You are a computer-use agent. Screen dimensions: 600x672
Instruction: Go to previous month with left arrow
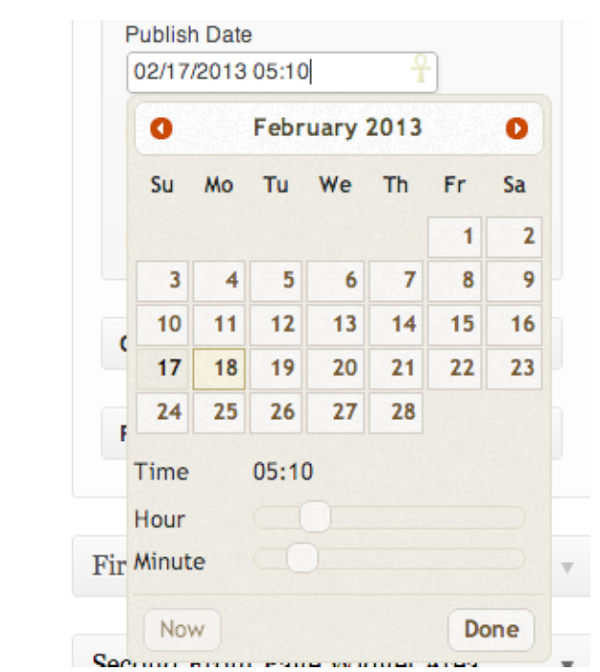point(161,129)
